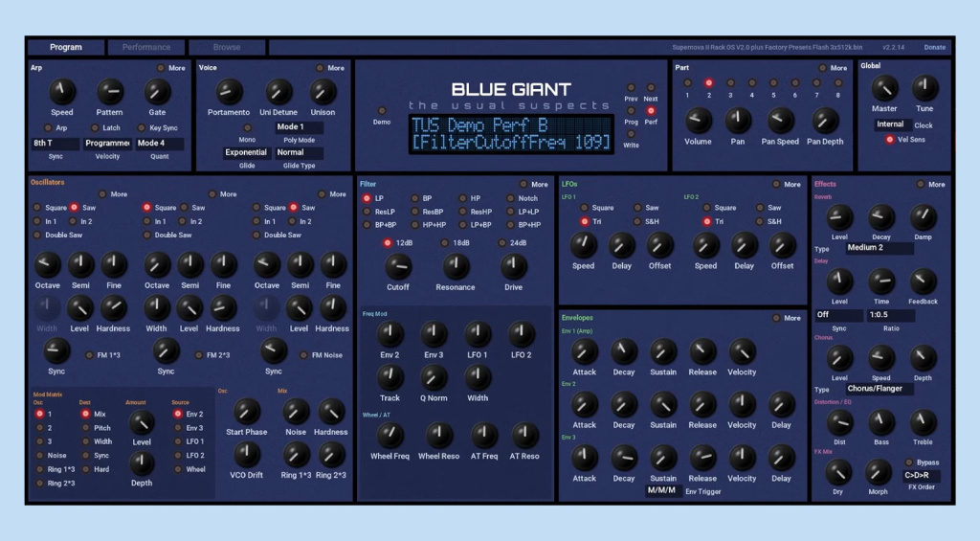980x541 pixels.
Task: Toggle the Arp enable LED
Action: (x=47, y=127)
